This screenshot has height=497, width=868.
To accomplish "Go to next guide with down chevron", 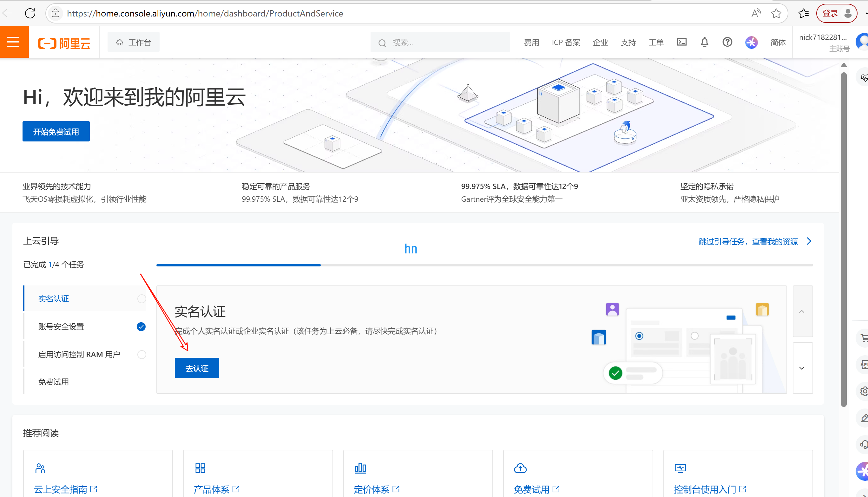I will [802, 368].
